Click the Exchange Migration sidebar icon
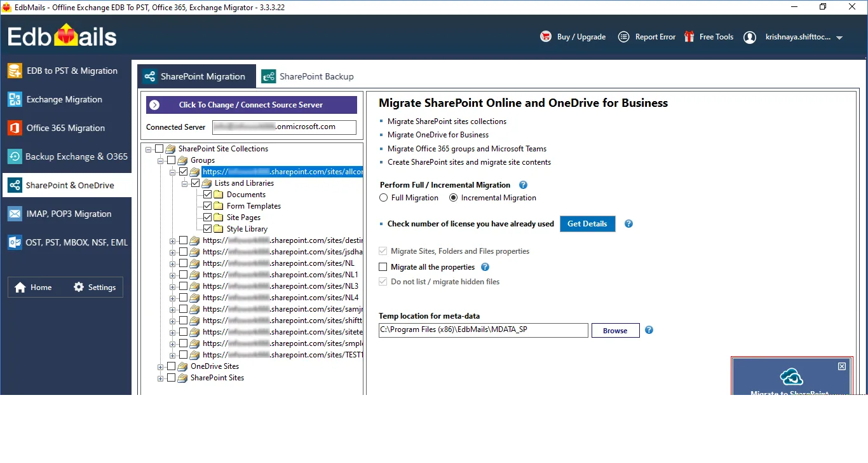The width and height of the screenshot is (868, 463). click(15, 99)
